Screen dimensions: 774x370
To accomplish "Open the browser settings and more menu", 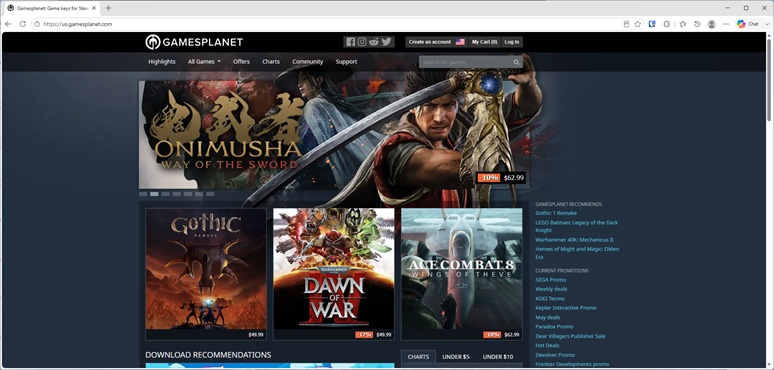I will (726, 24).
